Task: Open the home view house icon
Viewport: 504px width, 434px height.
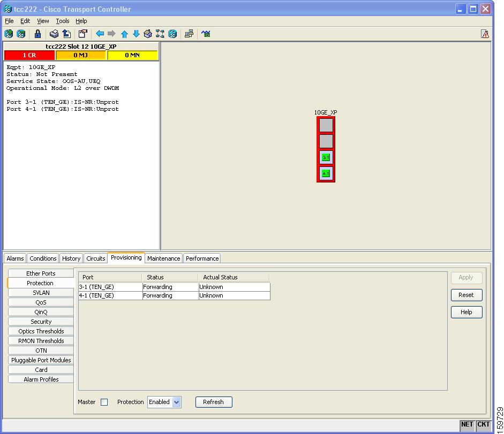Action: point(148,34)
